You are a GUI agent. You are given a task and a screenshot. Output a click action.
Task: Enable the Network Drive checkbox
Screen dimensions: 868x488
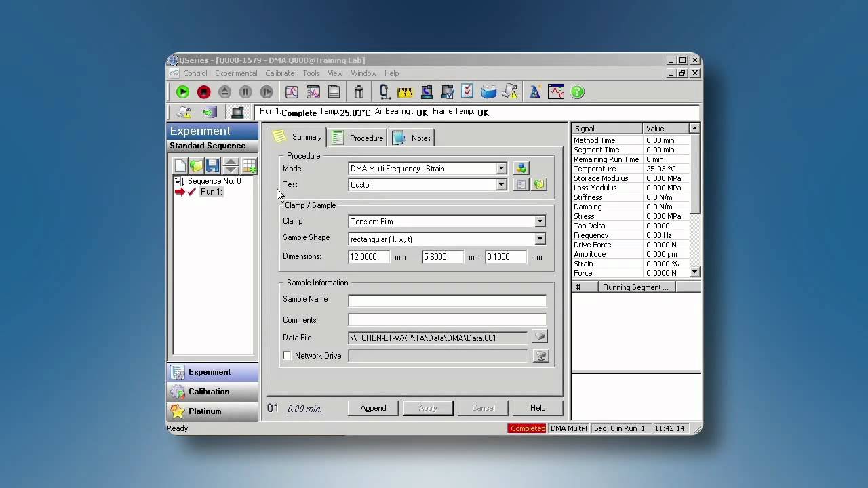pos(288,356)
